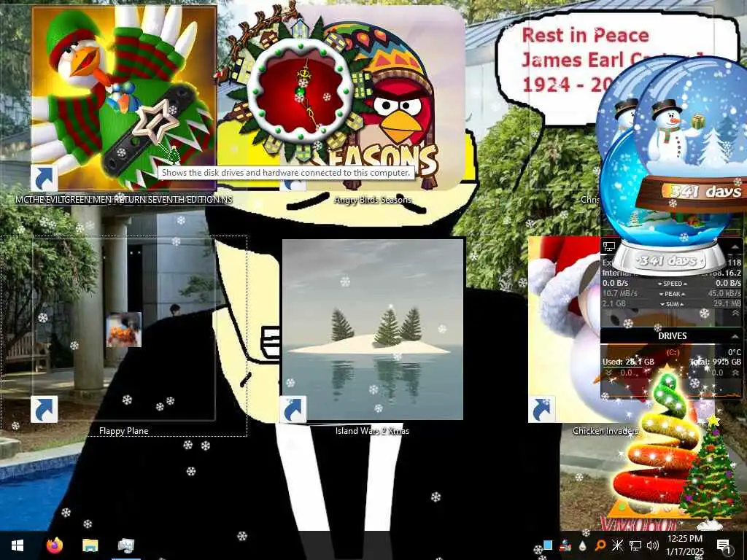This screenshot has width=747, height=560.
Task: Click the DRIVES header label
Action: pos(672,336)
